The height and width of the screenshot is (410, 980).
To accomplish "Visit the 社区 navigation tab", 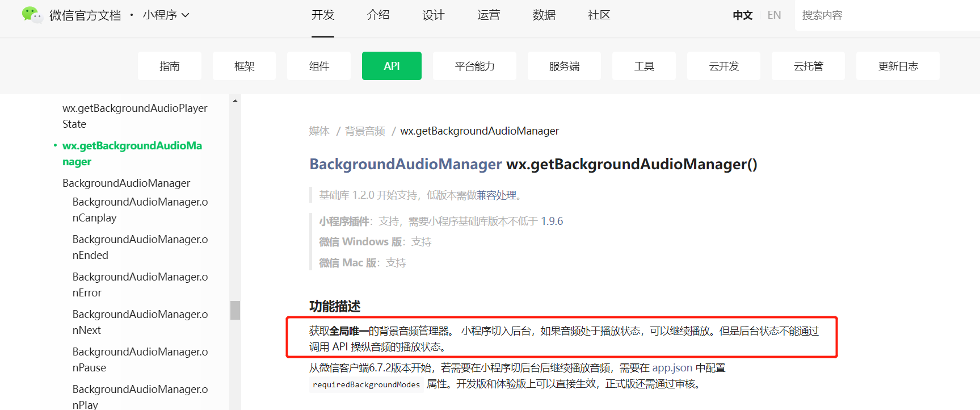I will [599, 15].
